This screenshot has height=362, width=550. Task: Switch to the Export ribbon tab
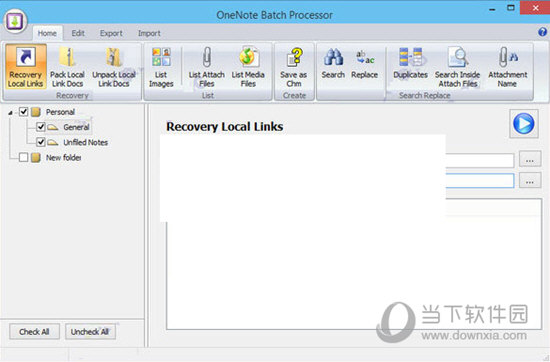(111, 33)
